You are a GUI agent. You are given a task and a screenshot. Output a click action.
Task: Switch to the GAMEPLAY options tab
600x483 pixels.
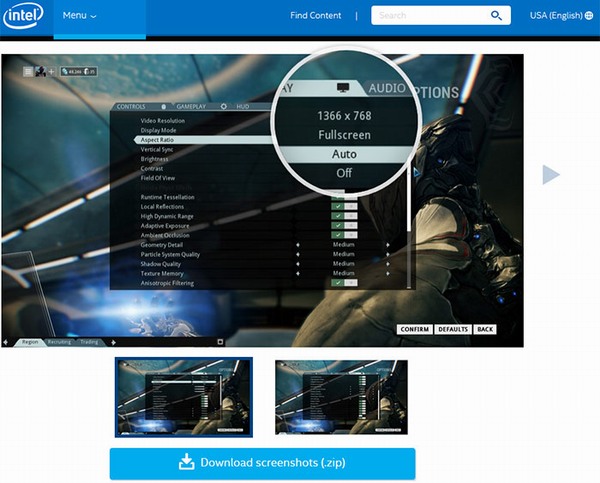(x=191, y=106)
